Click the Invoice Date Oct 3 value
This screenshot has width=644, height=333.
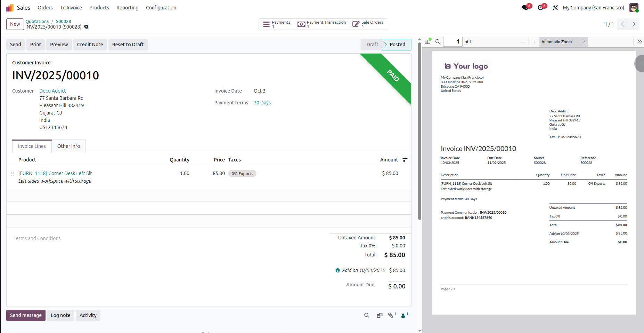coord(260,91)
